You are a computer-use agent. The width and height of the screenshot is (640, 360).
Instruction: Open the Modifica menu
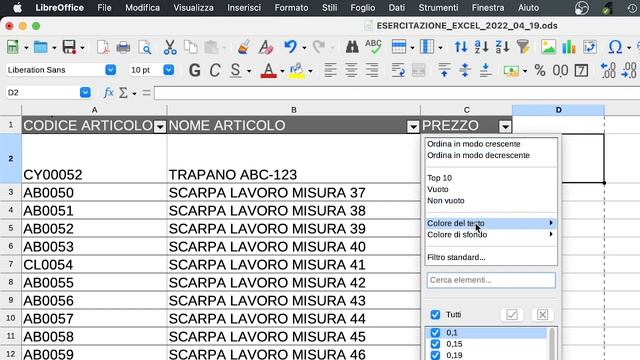click(x=142, y=8)
